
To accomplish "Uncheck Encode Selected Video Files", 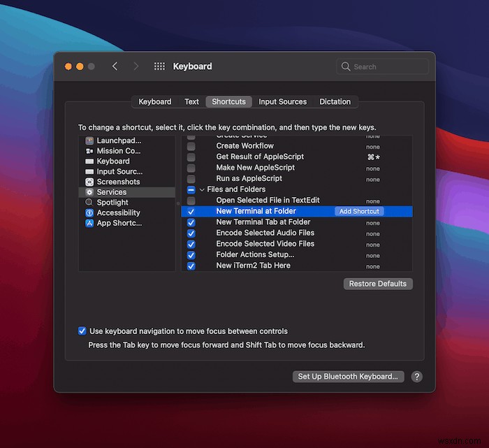I will point(191,245).
